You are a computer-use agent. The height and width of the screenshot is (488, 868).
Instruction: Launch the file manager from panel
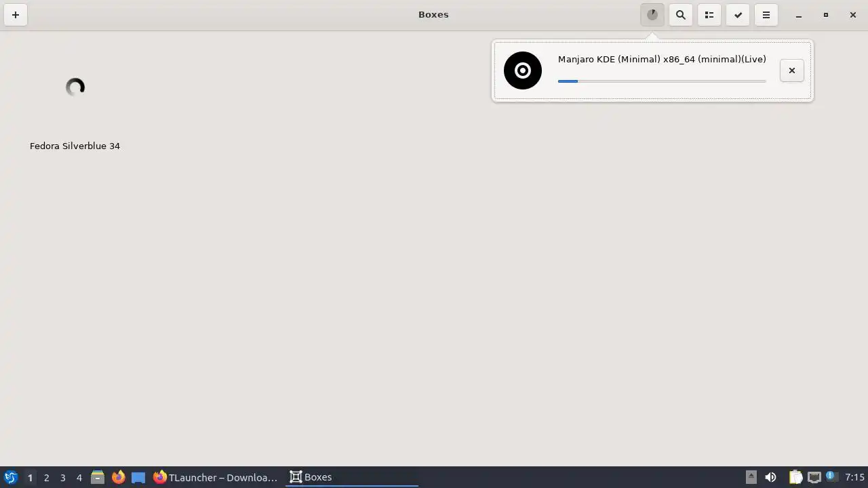(x=98, y=477)
